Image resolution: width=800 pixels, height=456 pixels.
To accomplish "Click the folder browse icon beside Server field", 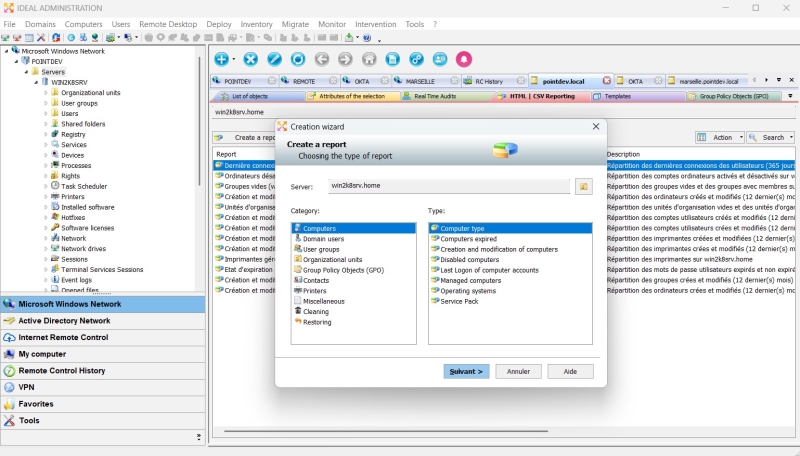I will tap(584, 186).
